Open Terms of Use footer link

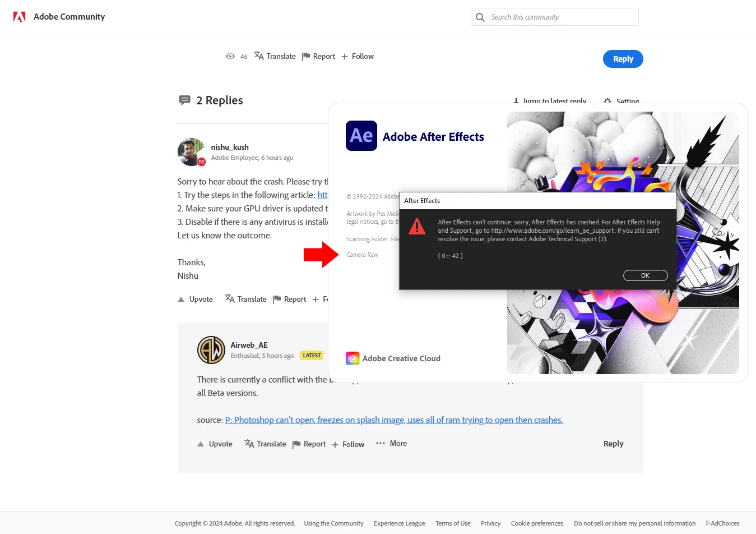[453, 523]
